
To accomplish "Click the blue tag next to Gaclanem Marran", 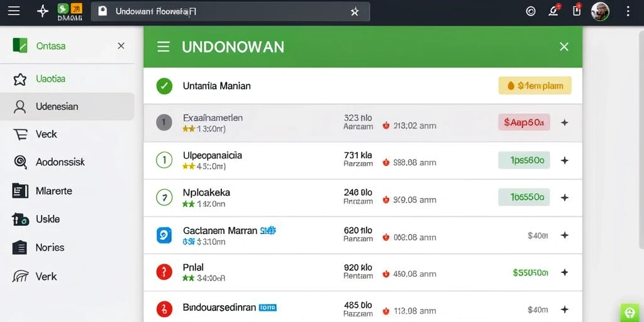I will click(268, 231).
